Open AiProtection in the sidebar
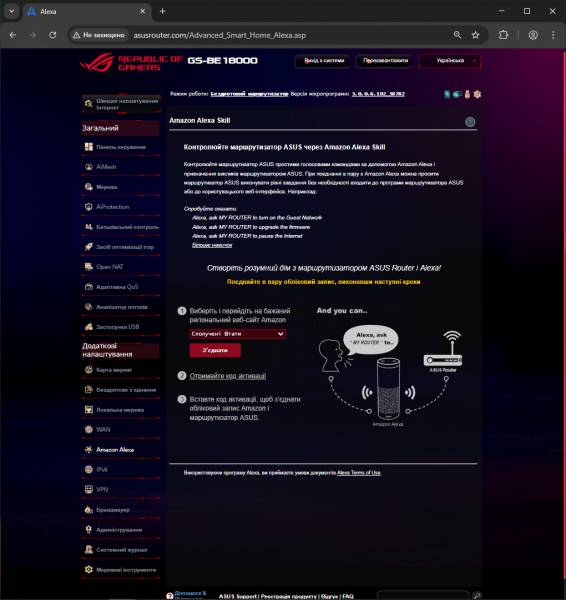Screen dimensions: 566x600 121,207
